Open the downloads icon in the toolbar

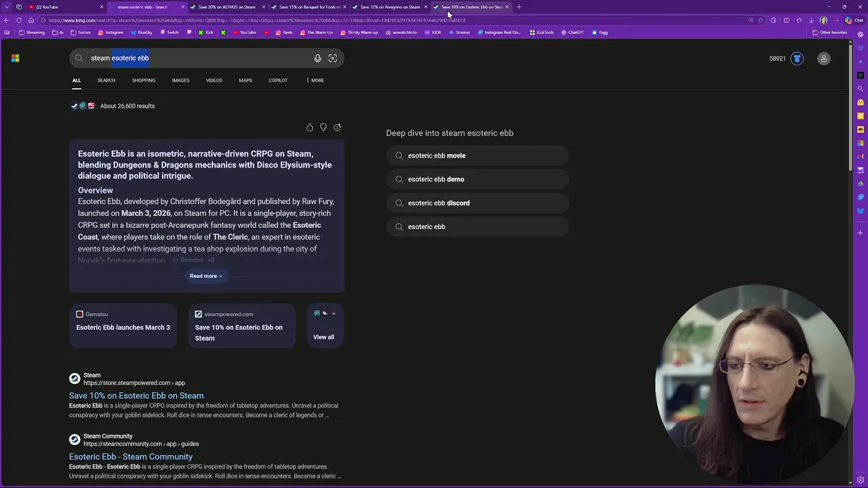[811, 20]
